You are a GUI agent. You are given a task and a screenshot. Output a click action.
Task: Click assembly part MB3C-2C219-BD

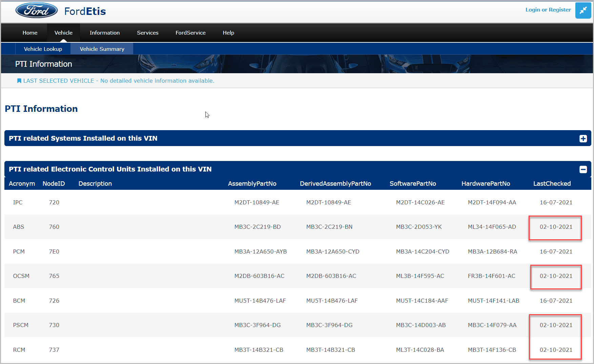pyautogui.click(x=258, y=227)
